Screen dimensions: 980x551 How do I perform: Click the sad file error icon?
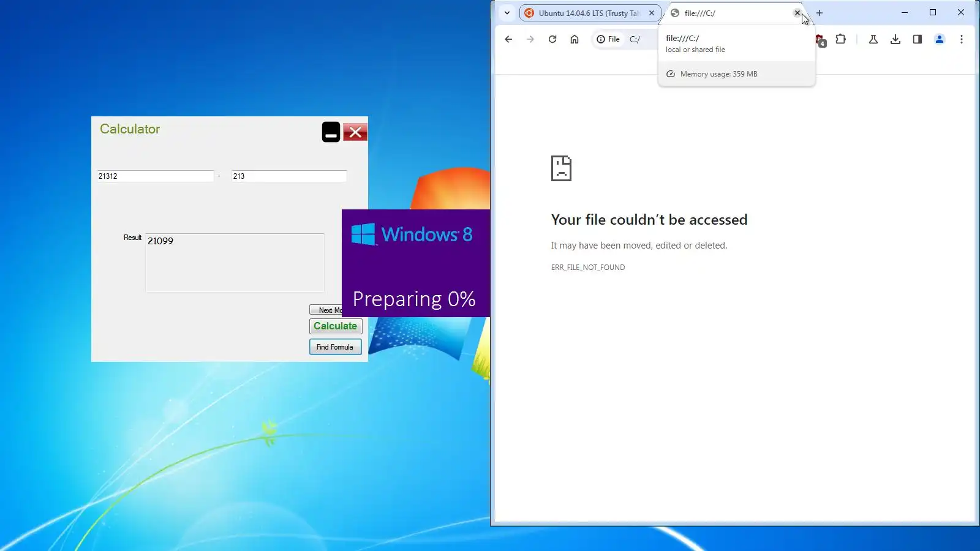pos(561,168)
